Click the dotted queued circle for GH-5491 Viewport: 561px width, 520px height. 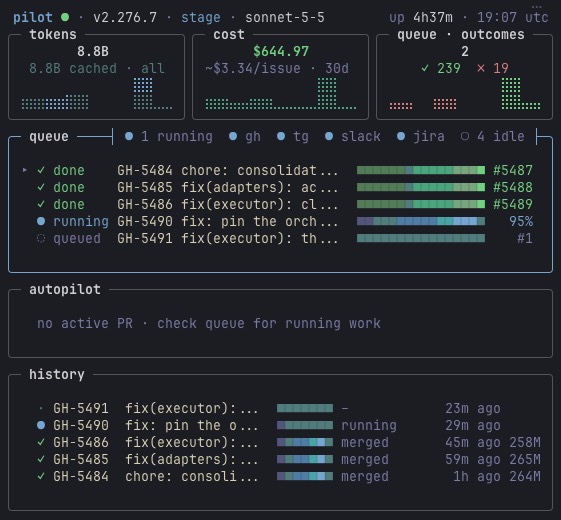(41, 238)
